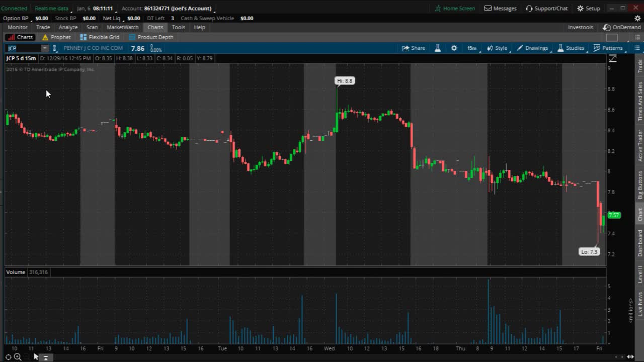Screen dimensions: 644x362
Task: Open chart toolbar list menu icon
Action: click(x=637, y=48)
